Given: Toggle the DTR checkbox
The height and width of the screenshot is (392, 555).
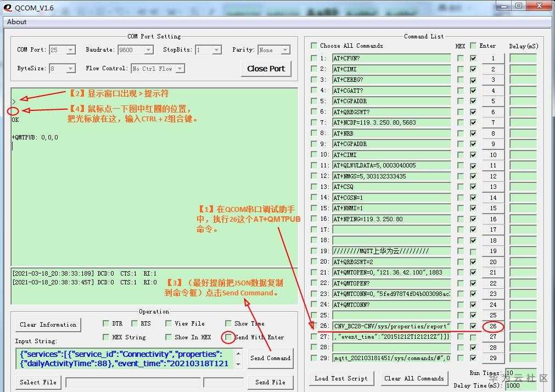Looking at the screenshot, I should pyautogui.click(x=105, y=323).
